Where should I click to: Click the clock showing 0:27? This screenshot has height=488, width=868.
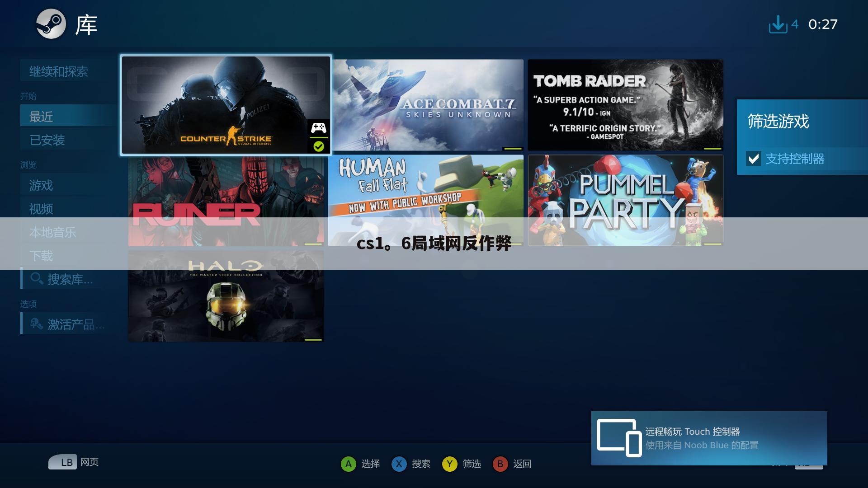[823, 24]
